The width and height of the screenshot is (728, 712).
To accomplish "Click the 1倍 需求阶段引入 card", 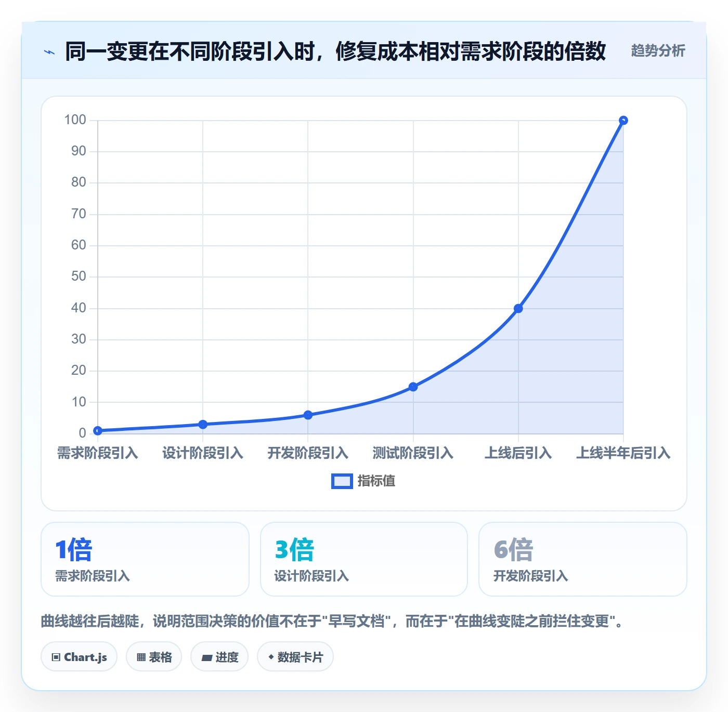I will [x=145, y=559].
